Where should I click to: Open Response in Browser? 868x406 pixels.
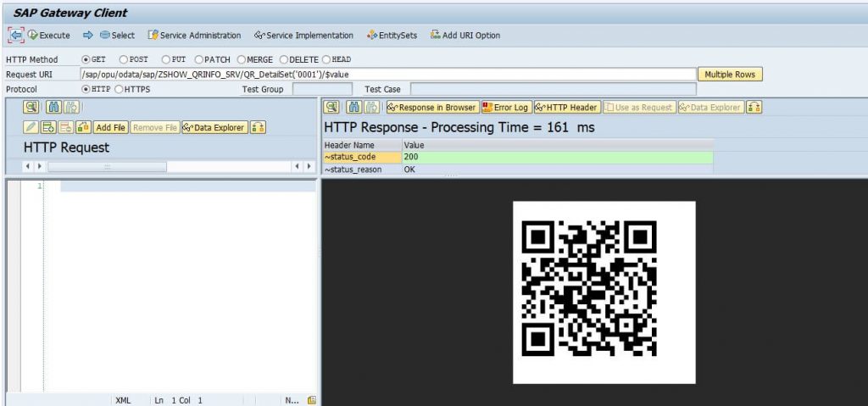pos(433,108)
